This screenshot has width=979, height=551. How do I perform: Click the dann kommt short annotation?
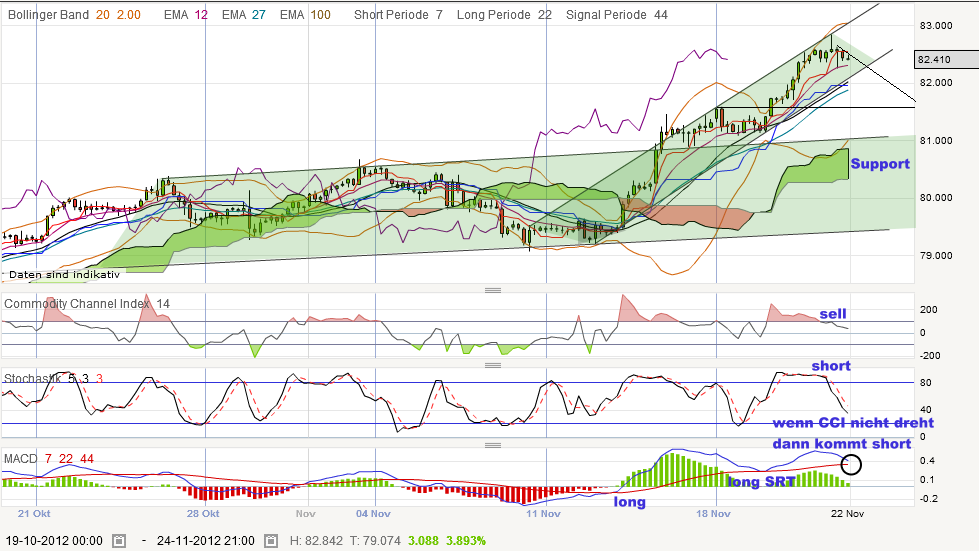(842, 444)
